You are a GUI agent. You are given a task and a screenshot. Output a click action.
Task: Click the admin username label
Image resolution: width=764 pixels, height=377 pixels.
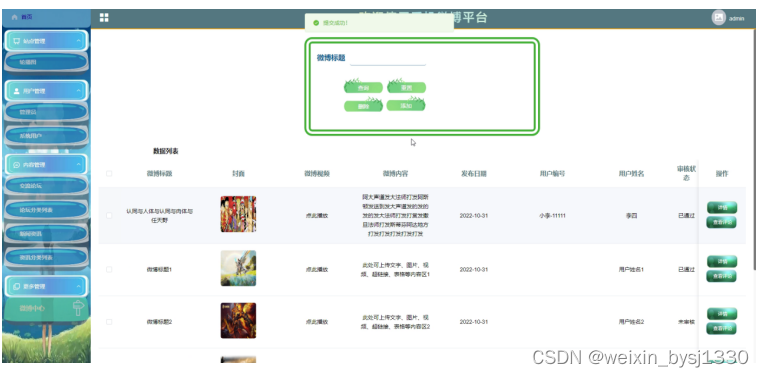(x=736, y=19)
